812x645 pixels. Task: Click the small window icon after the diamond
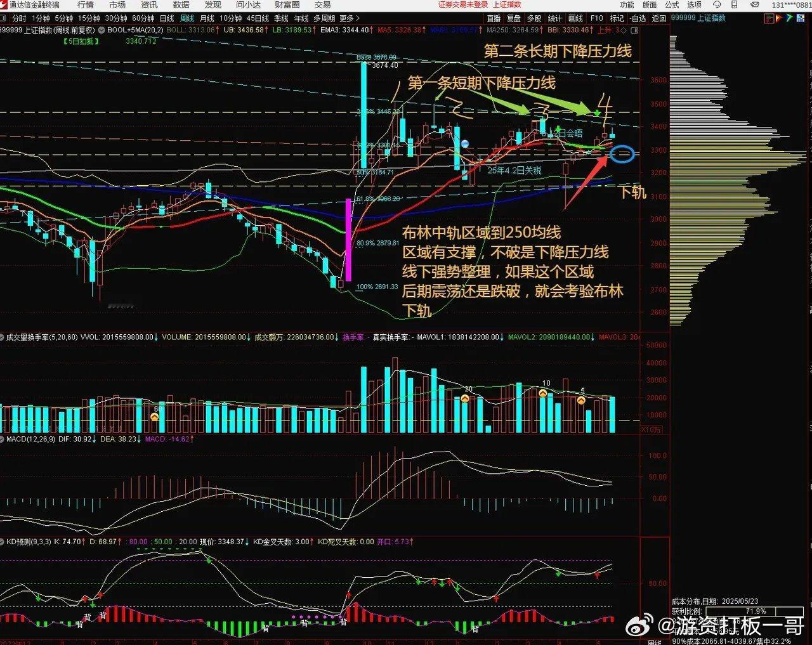click(634, 30)
